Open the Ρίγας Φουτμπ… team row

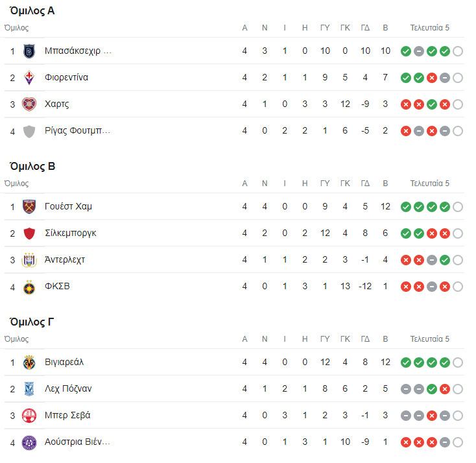pyautogui.click(x=78, y=131)
